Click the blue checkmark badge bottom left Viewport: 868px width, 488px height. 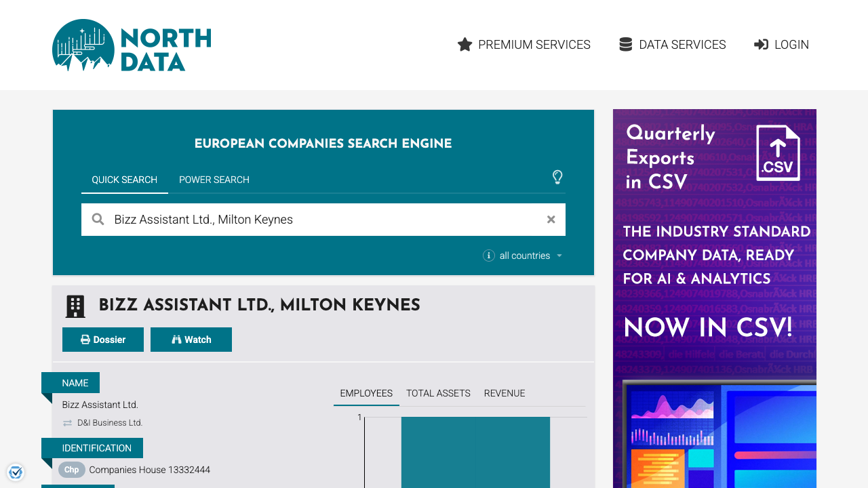(16, 472)
